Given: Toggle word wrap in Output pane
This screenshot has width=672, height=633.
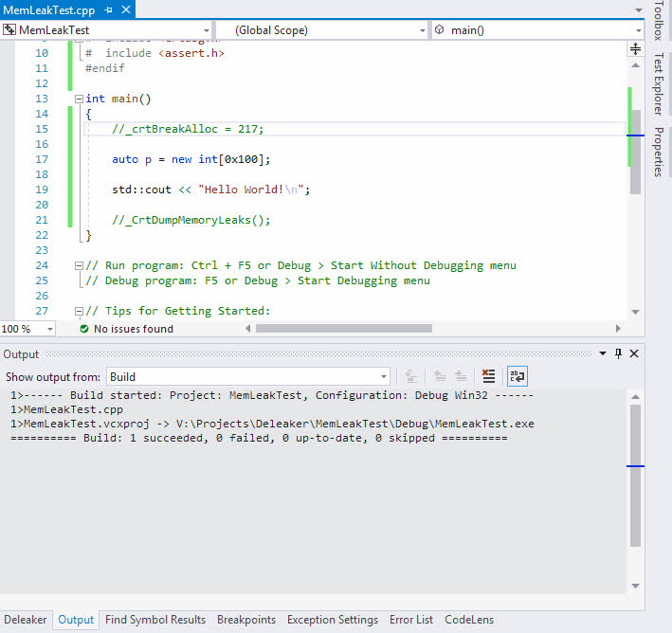Looking at the screenshot, I should point(517,376).
